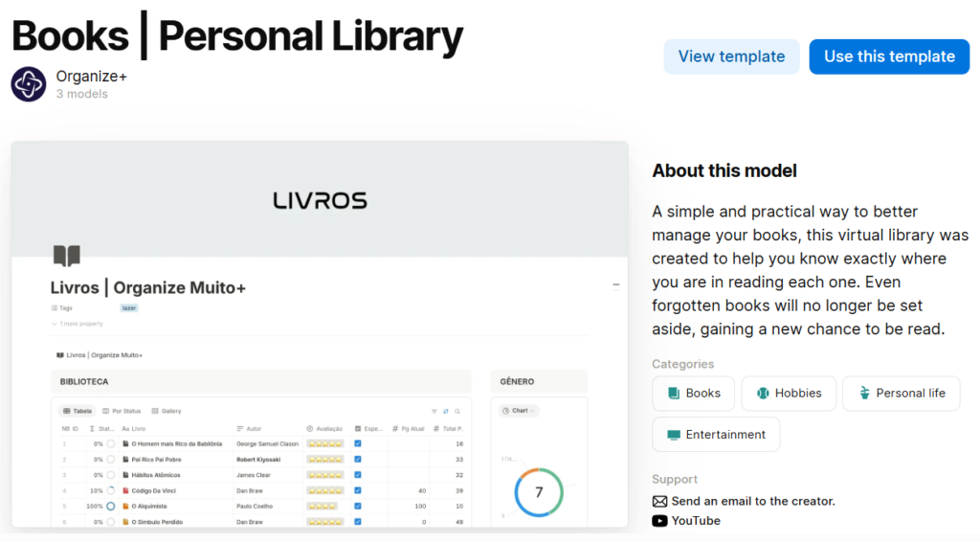The height and width of the screenshot is (542, 980).
Task: Click the filter icon above the Biblioteca table
Action: (x=434, y=412)
